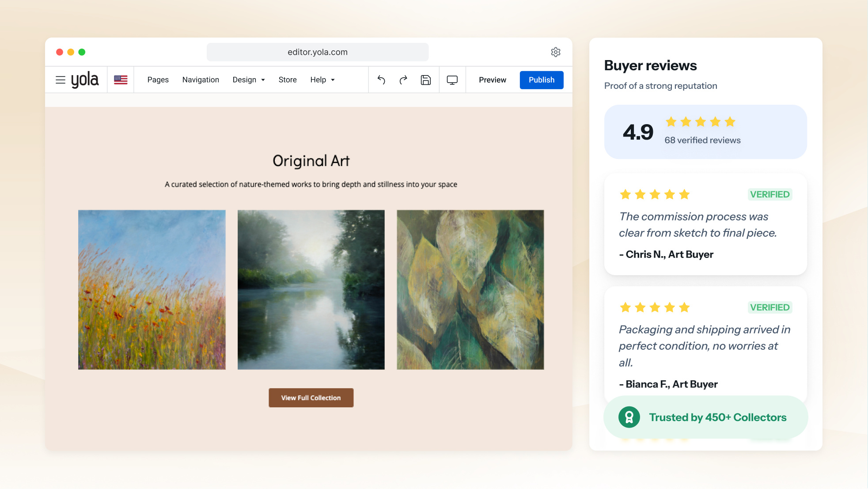Click the Buyer reviews heading
Image resolution: width=868 pixels, height=489 pixels.
(x=650, y=65)
